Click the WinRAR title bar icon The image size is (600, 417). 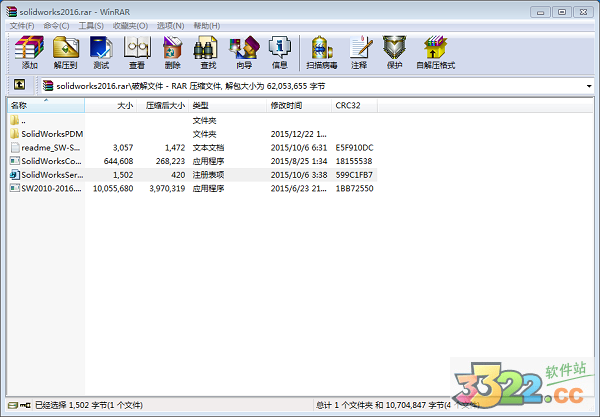point(11,12)
